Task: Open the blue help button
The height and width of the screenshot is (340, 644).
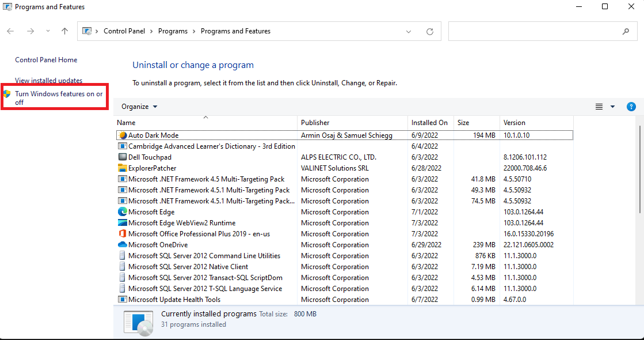Action: [x=631, y=107]
